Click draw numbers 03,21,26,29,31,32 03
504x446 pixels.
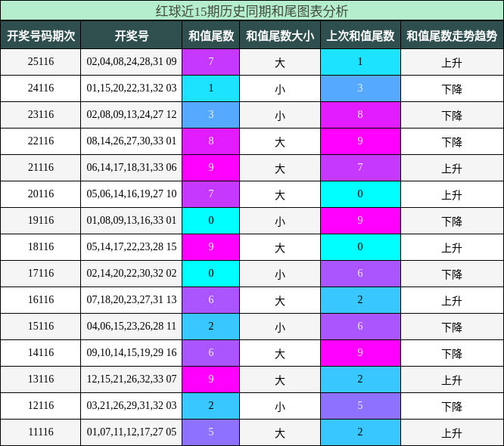(x=132, y=405)
